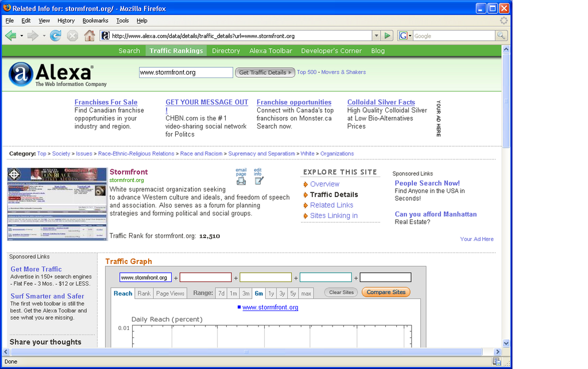Go to the Directory navigation tab
The height and width of the screenshot is (369, 588).
tap(226, 51)
